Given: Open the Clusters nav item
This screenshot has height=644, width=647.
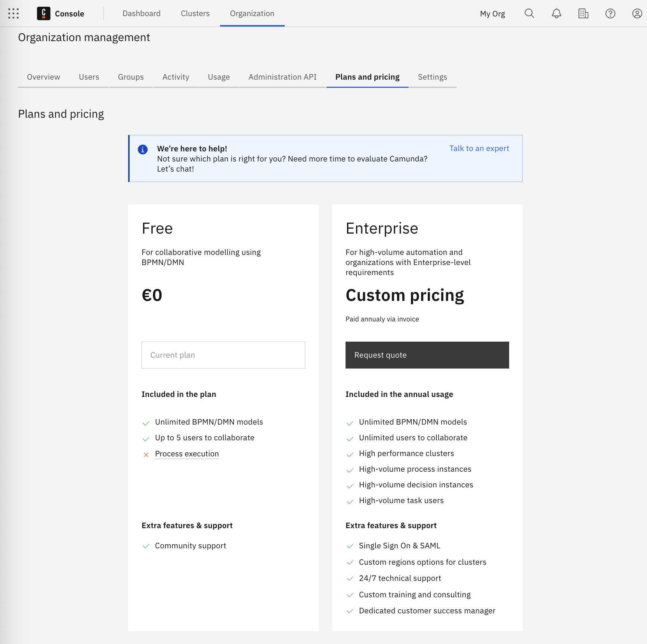Looking at the screenshot, I should coord(195,13).
